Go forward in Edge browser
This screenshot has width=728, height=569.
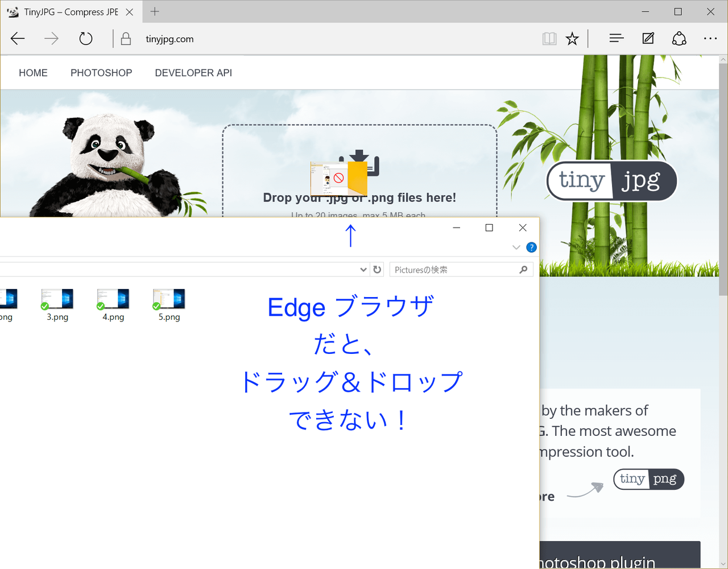52,39
